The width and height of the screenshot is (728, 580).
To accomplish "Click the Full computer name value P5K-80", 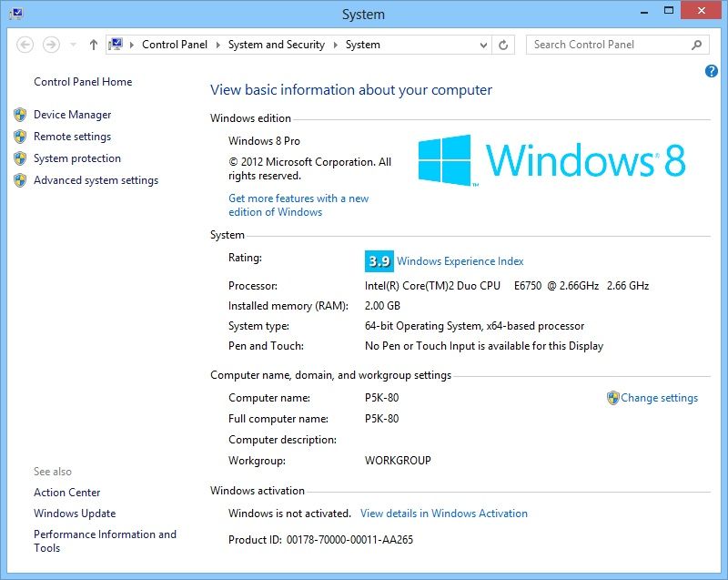I will point(381,419).
